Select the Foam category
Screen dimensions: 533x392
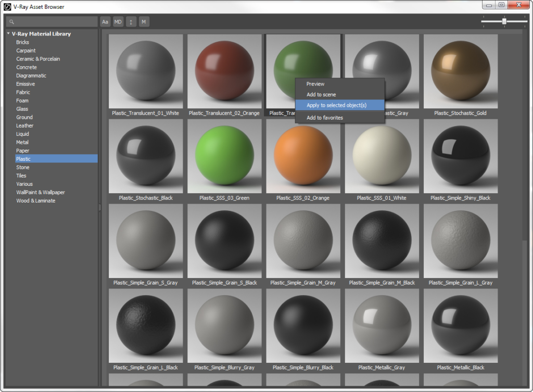22,100
